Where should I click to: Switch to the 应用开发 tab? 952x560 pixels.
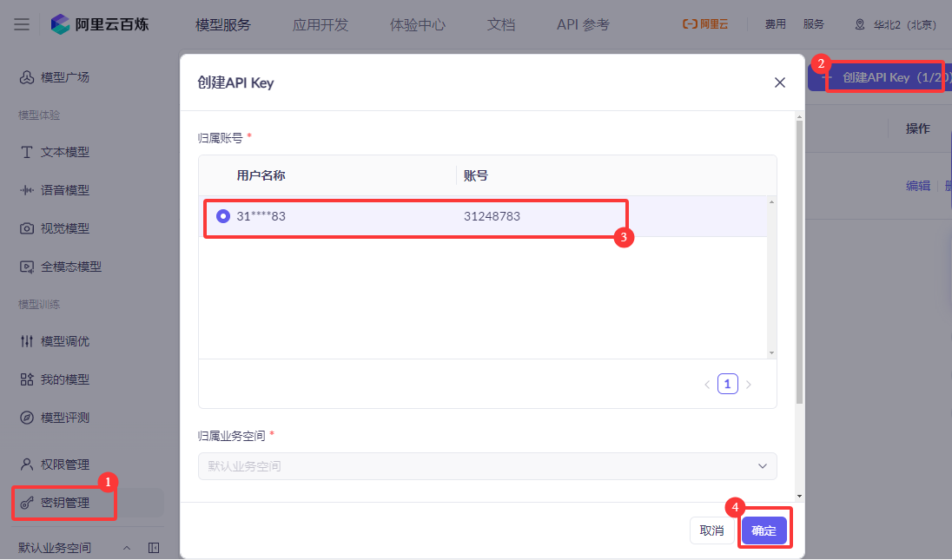[321, 24]
